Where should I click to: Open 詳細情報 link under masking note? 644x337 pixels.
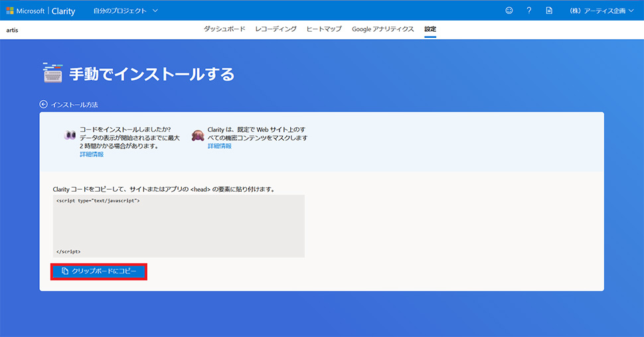click(x=219, y=146)
